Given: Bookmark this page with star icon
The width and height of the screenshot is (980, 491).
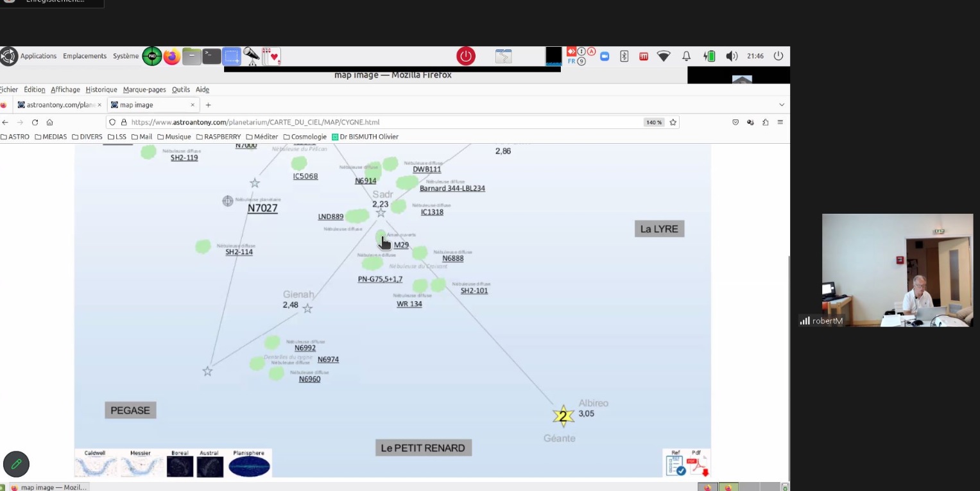Looking at the screenshot, I should [673, 122].
